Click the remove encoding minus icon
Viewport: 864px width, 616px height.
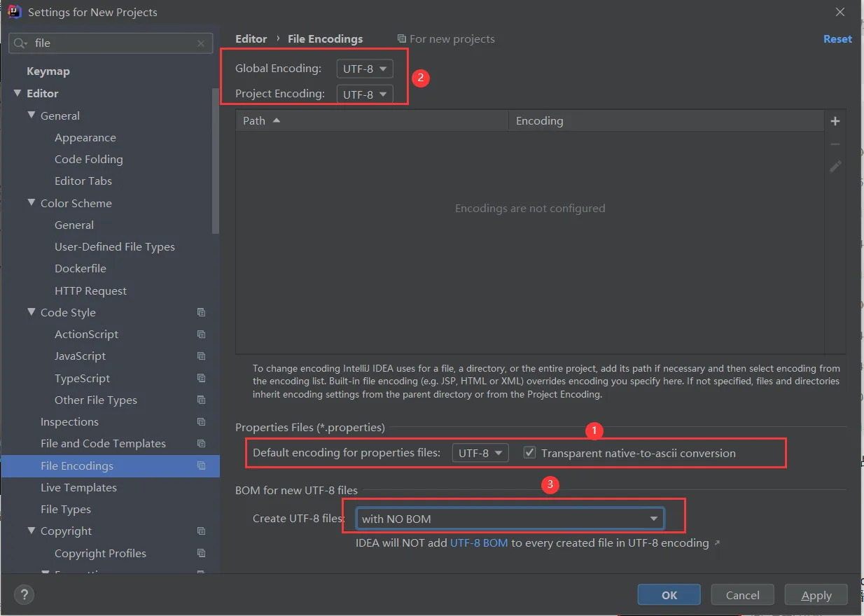[835, 143]
